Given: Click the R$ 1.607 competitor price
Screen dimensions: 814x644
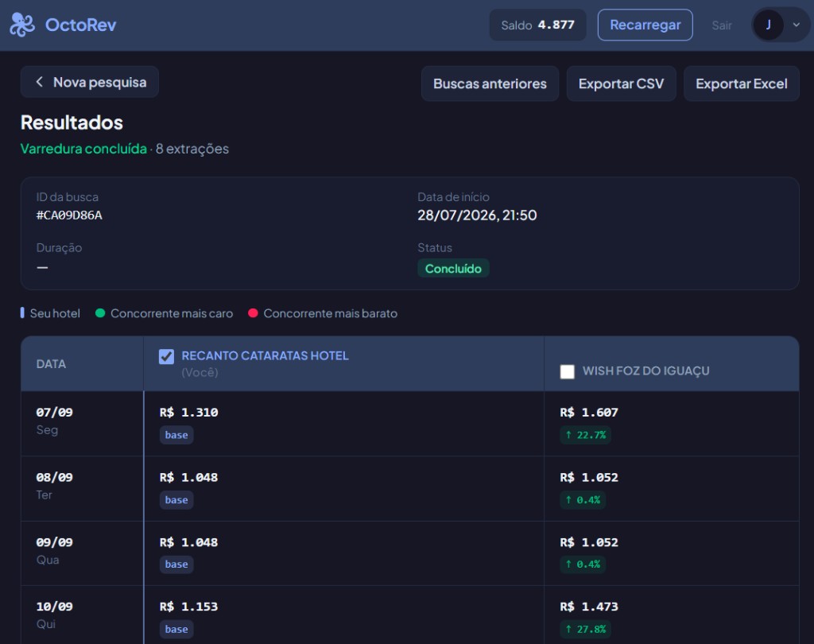Looking at the screenshot, I should pos(589,413).
